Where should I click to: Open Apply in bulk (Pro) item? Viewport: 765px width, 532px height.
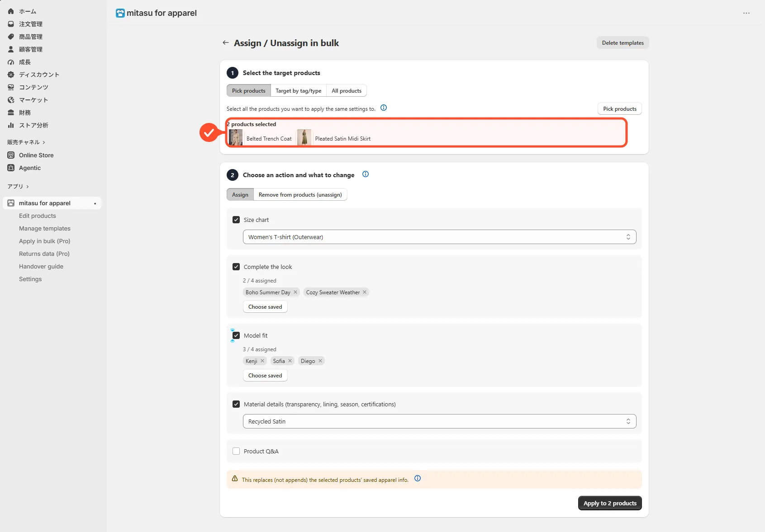coord(45,241)
